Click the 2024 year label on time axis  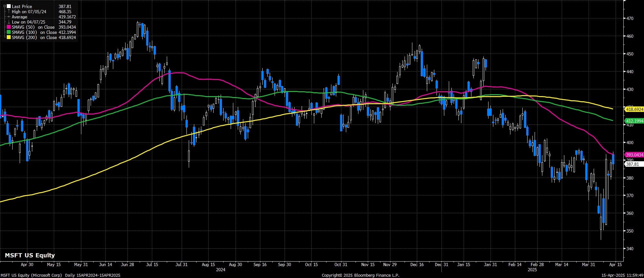click(221, 269)
